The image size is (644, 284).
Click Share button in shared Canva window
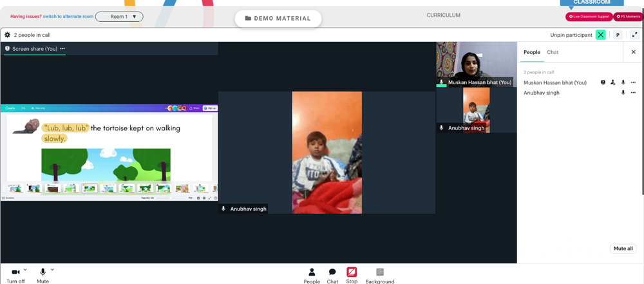pos(194,108)
